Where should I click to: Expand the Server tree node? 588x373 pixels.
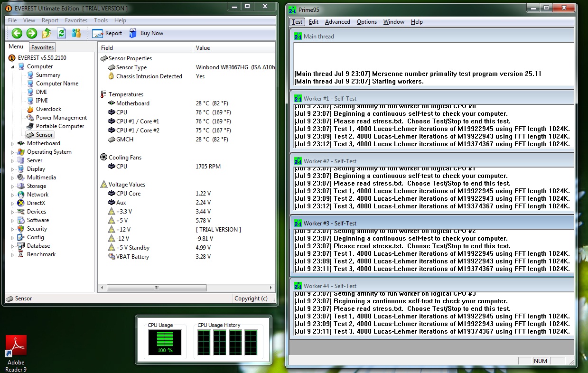click(13, 161)
